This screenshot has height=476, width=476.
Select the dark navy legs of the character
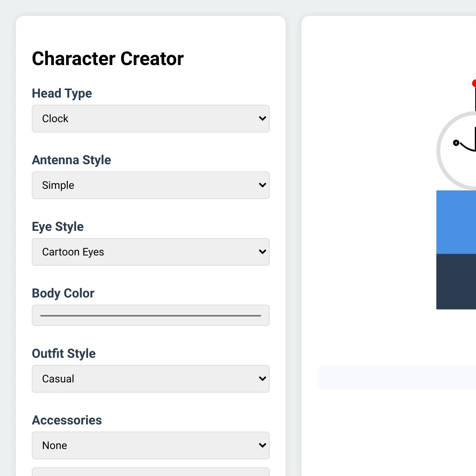click(456, 282)
